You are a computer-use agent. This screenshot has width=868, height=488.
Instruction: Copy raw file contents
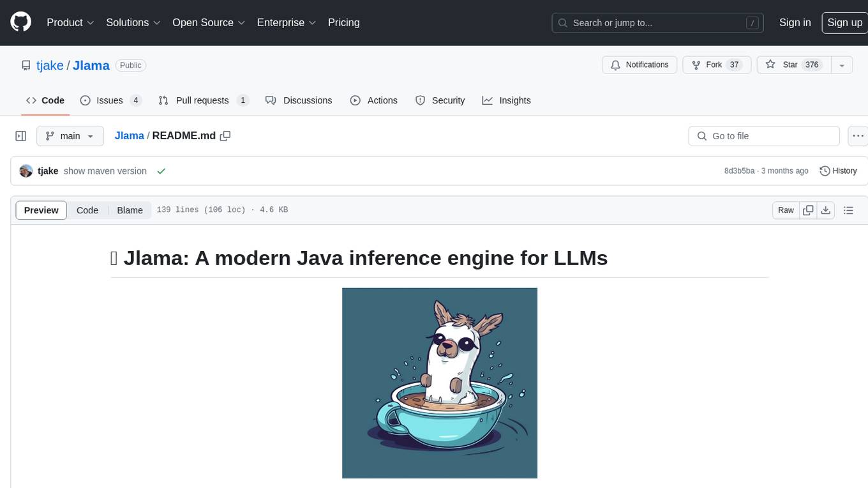click(x=808, y=210)
